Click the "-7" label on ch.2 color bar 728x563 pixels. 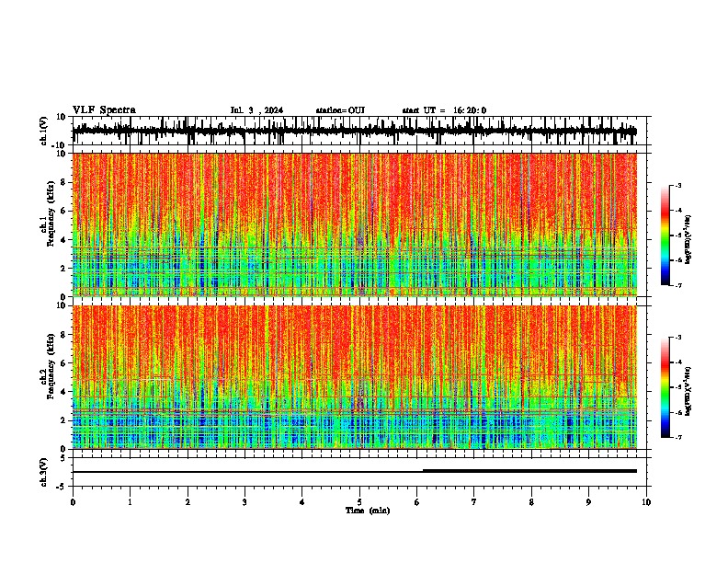click(677, 437)
